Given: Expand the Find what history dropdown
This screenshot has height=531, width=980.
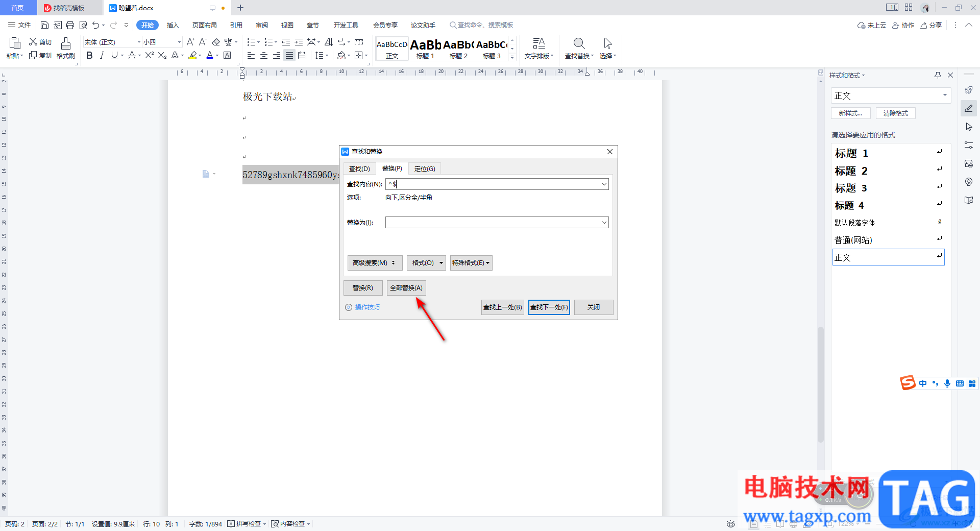Looking at the screenshot, I should (604, 184).
